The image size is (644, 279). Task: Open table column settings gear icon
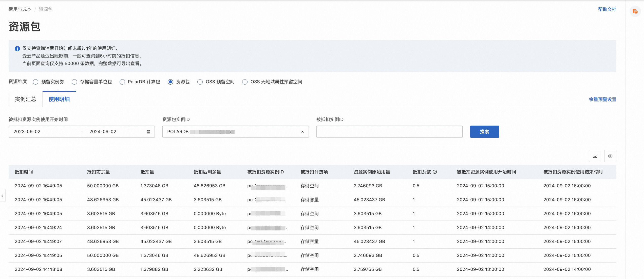[610, 156]
